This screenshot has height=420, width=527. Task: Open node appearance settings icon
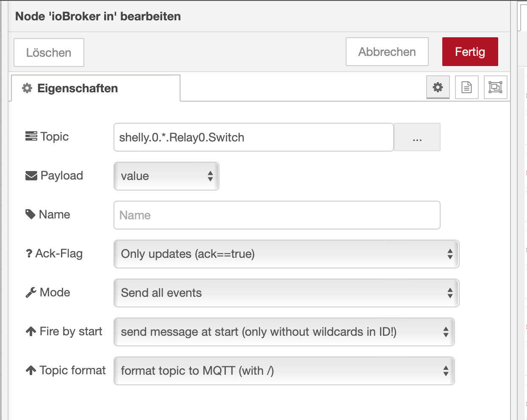[x=495, y=87]
